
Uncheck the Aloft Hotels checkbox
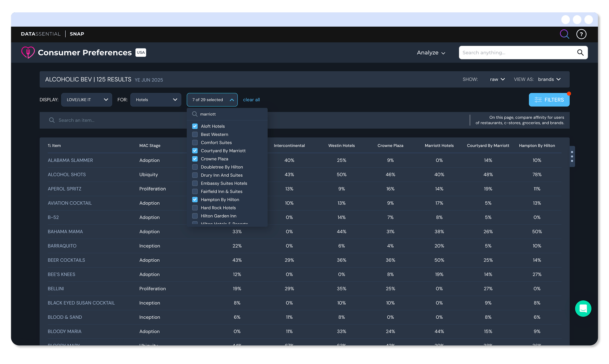(x=195, y=126)
